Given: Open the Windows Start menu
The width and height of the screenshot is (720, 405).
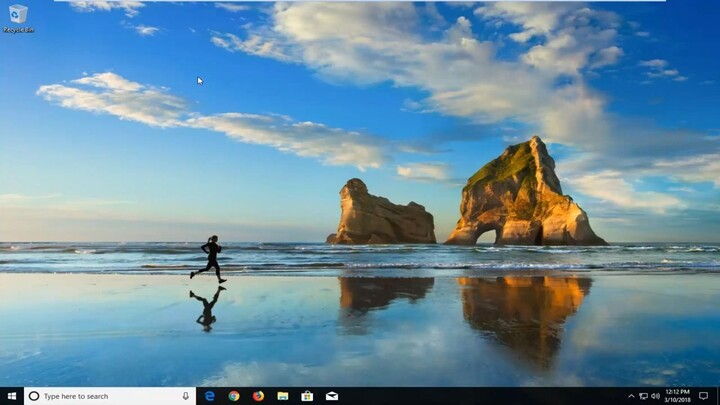Looking at the screenshot, I should (x=11, y=396).
